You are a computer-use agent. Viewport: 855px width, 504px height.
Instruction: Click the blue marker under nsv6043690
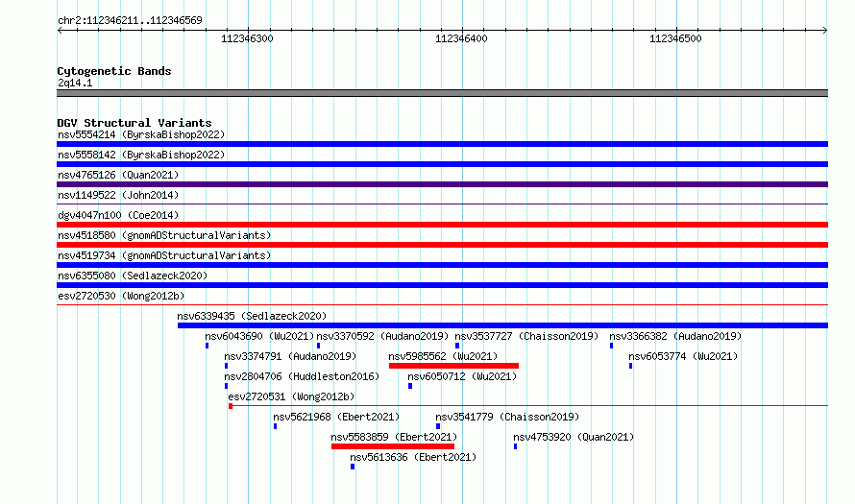[x=208, y=346]
